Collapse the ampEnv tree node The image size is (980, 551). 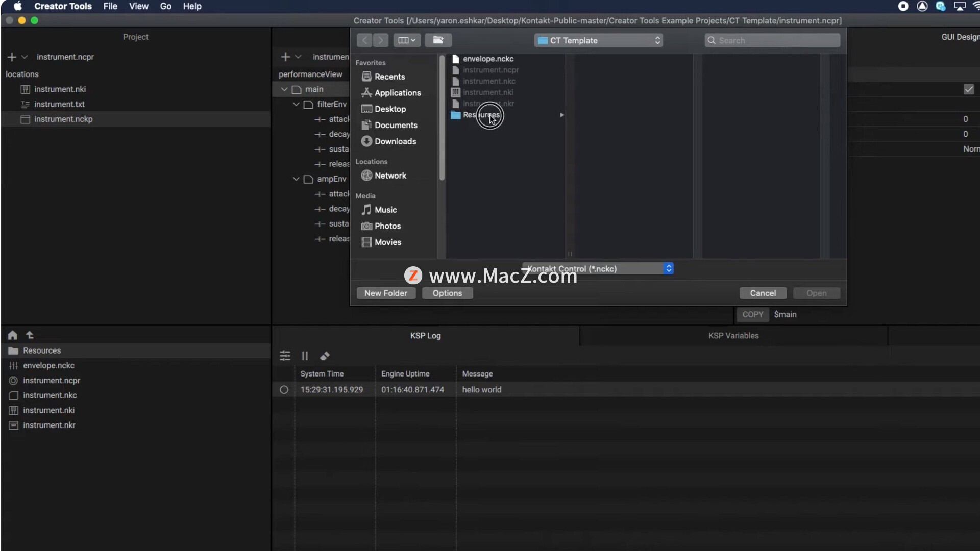pyautogui.click(x=296, y=179)
